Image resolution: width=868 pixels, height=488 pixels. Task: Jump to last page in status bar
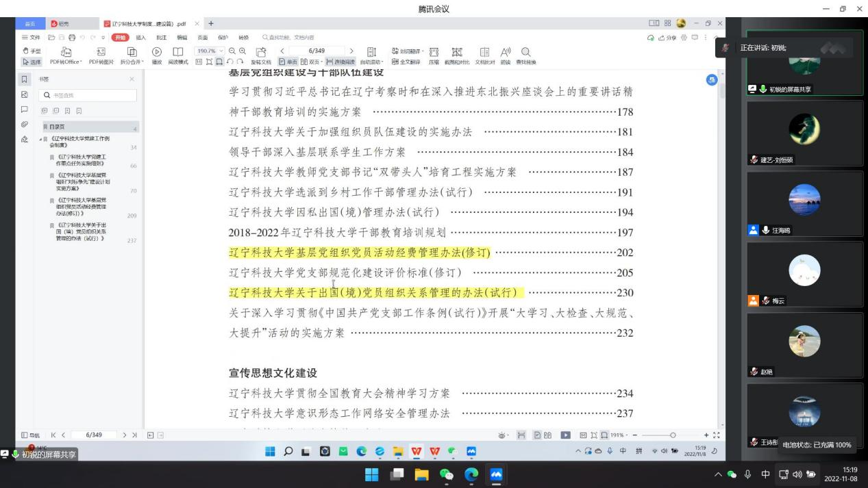point(134,435)
